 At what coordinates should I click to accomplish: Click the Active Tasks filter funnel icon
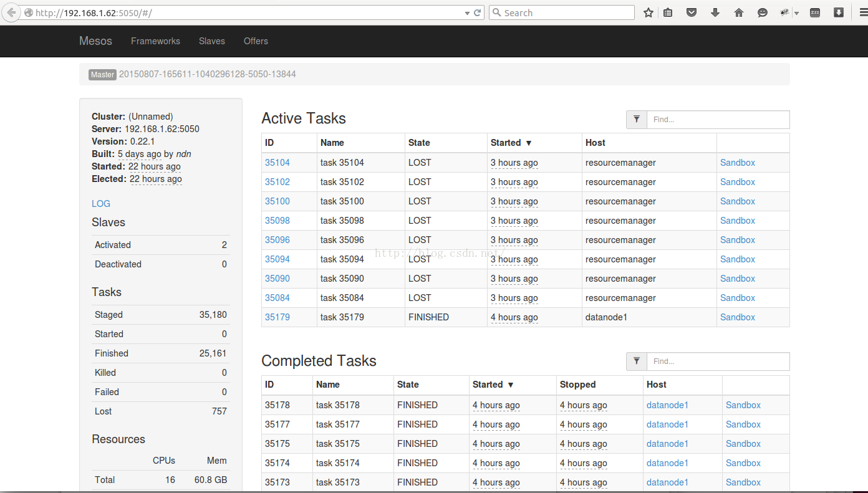pyautogui.click(x=637, y=120)
